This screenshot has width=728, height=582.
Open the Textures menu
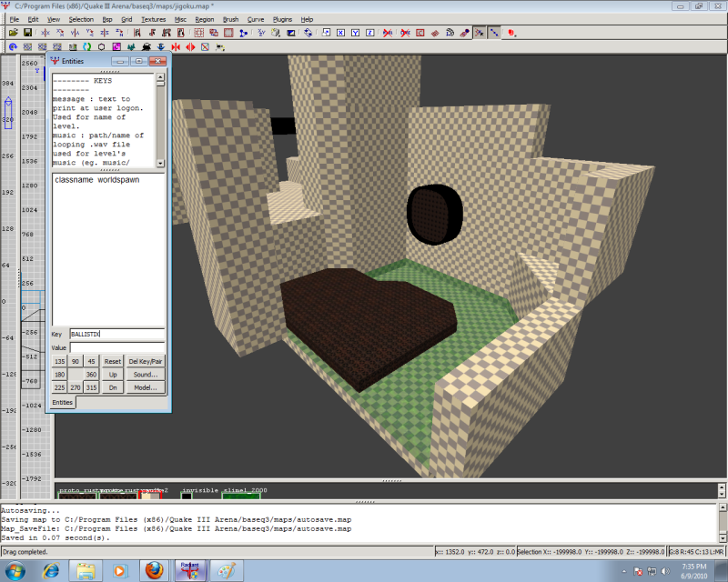(x=154, y=19)
